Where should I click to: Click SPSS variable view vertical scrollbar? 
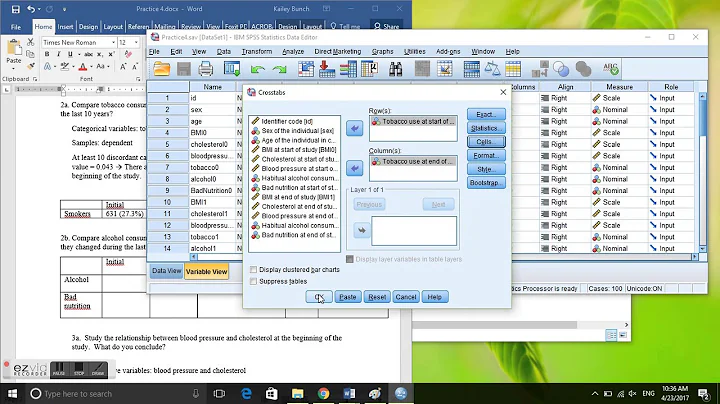(702, 172)
